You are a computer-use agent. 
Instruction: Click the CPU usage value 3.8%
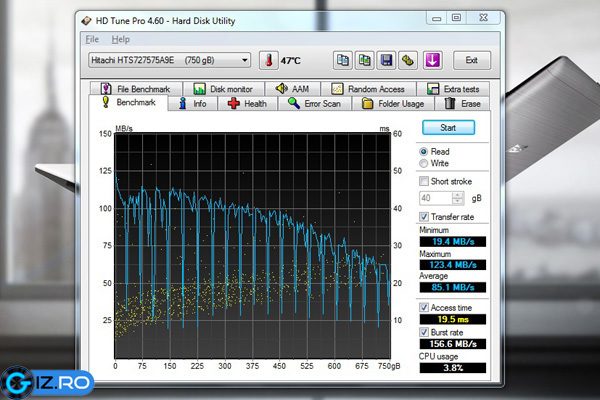[453, 368]
